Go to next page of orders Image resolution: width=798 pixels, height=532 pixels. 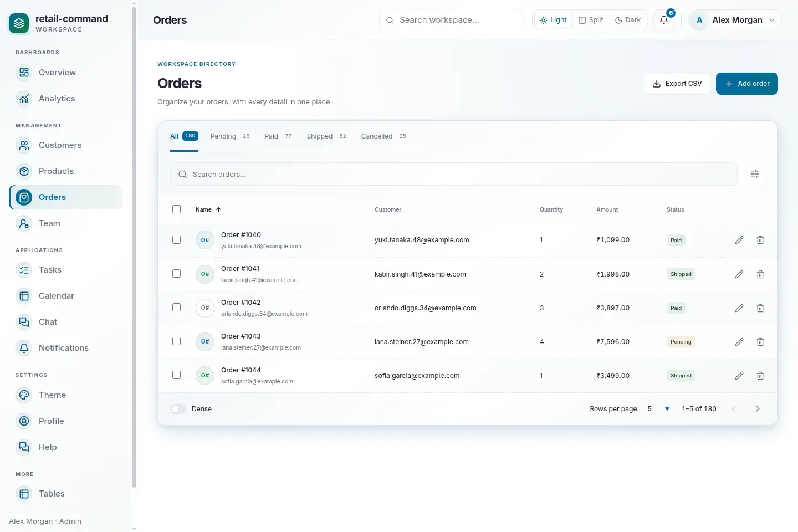click(x=758, y=409)
